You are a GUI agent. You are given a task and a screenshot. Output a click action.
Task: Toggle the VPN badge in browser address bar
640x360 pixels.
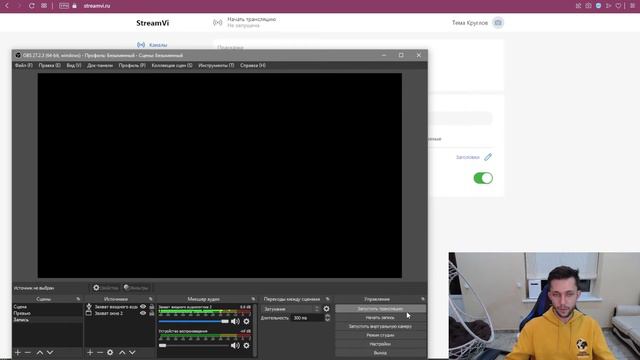pos(64,6)
